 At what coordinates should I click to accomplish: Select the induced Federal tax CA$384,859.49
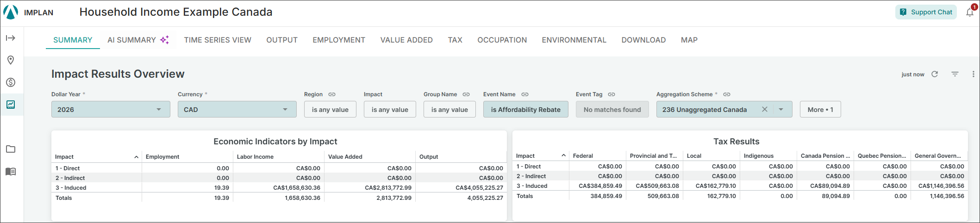point(600,186)
